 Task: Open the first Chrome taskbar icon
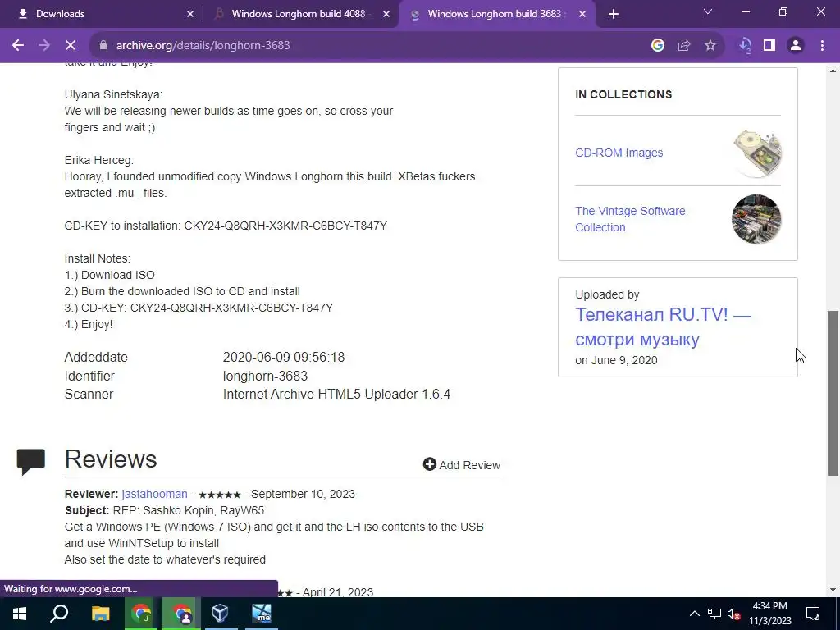tap(141, 614)
